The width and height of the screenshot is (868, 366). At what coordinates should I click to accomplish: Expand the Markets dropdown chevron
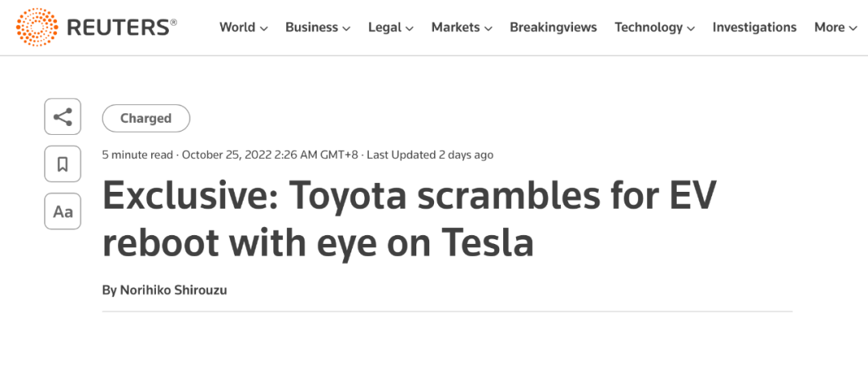coord(488,28)
